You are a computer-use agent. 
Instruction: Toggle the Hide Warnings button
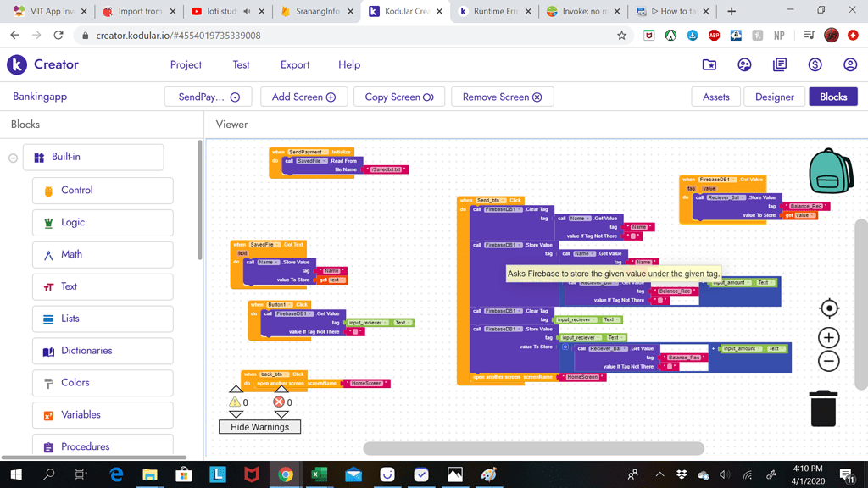click(259, 427)
